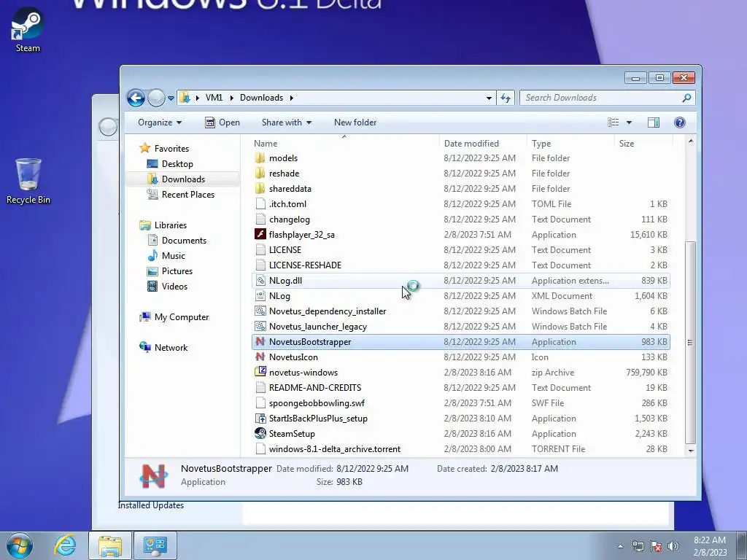The image size is (747, 560).
Task: Click the taskbar clock showing 8:22 AM
Action: coord(710,546)
